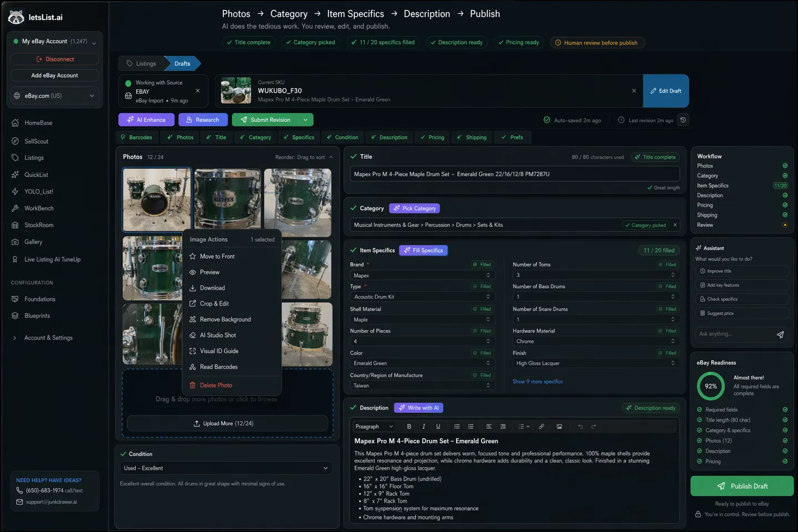Click Fill Specifics button
Image resolution: width=798 pixels, height=532 pixels.
[x=423, y=250]
